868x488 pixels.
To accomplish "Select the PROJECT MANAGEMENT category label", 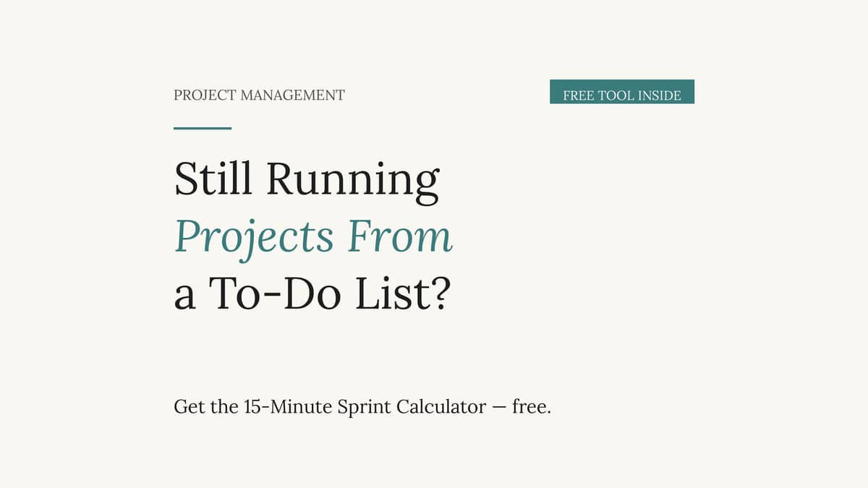I will coord(259,95).
